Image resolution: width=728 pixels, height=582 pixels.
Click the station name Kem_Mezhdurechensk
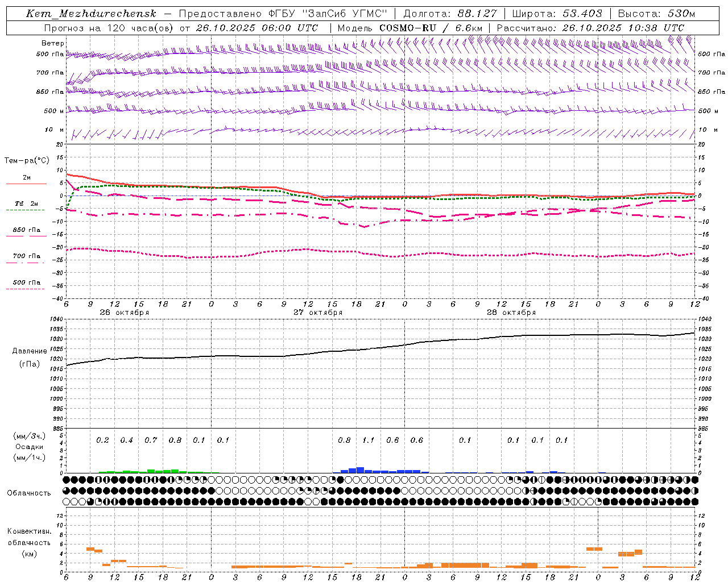coord(91,14)
